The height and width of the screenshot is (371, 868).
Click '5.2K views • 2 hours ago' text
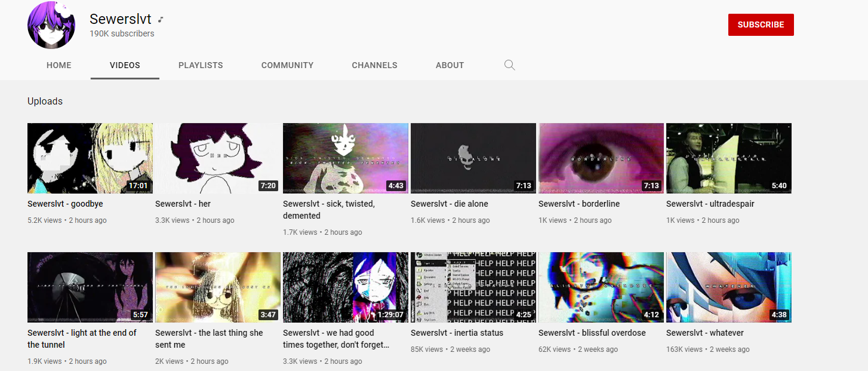tap(67, 220)
